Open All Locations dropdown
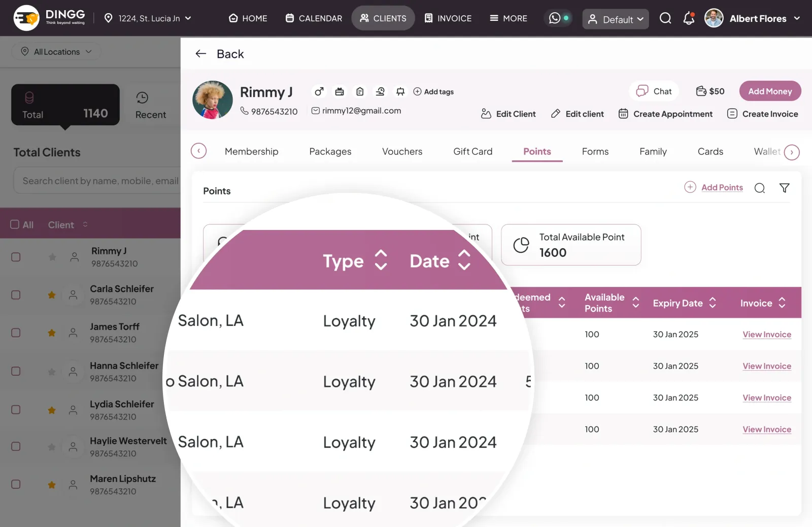Viewport: 812px width, 527px height. [x=56, y=52]
